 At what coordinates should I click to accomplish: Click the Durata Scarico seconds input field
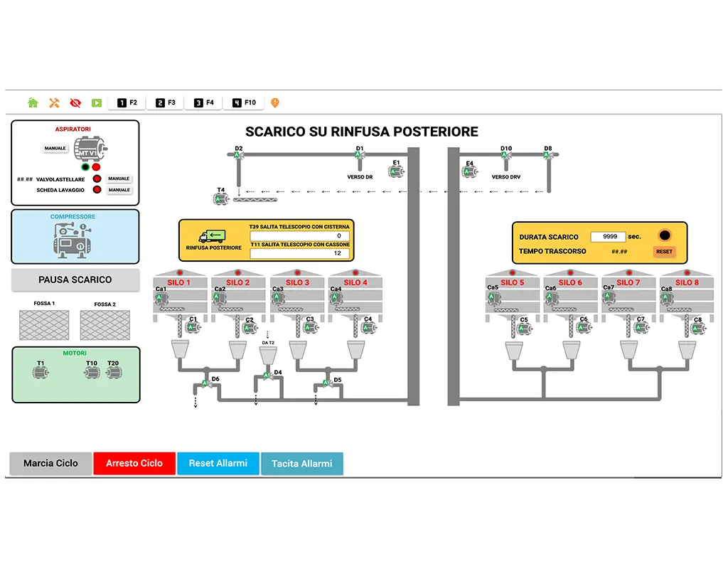[x=608, y=237]
